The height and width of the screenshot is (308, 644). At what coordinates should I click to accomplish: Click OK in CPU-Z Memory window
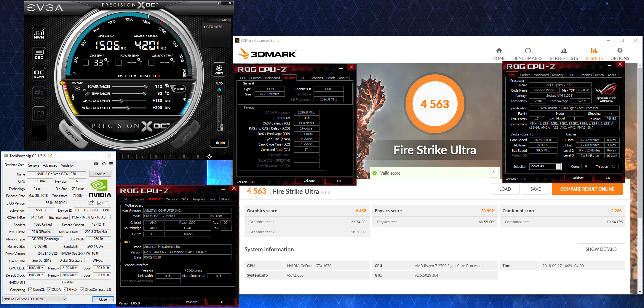339,181
